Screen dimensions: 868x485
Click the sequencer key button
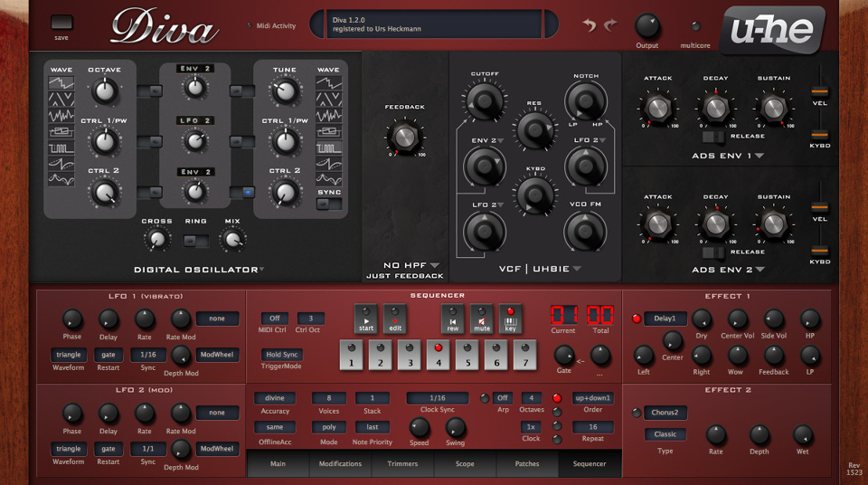[x=510, y=319]
